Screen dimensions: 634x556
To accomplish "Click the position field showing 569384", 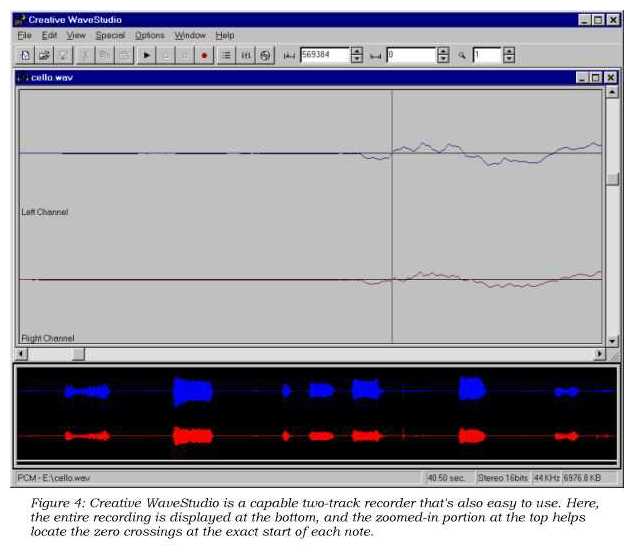I will (x=324, y=55).
